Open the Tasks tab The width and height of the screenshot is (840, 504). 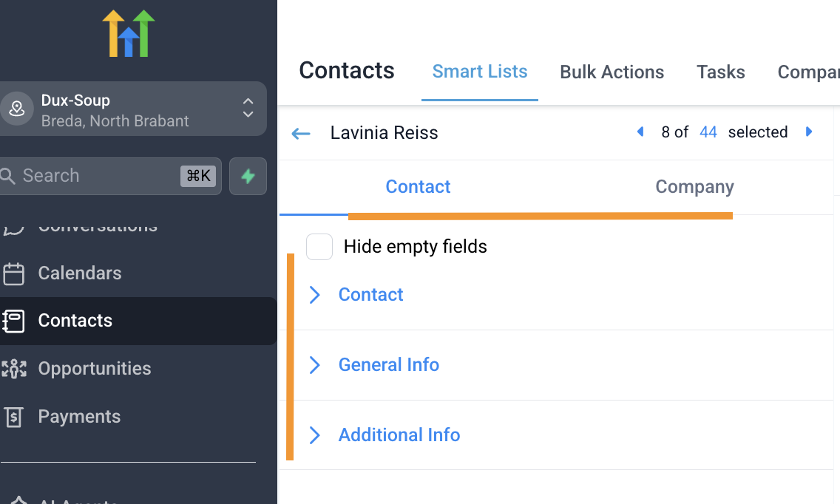click(x=720, y=72)
